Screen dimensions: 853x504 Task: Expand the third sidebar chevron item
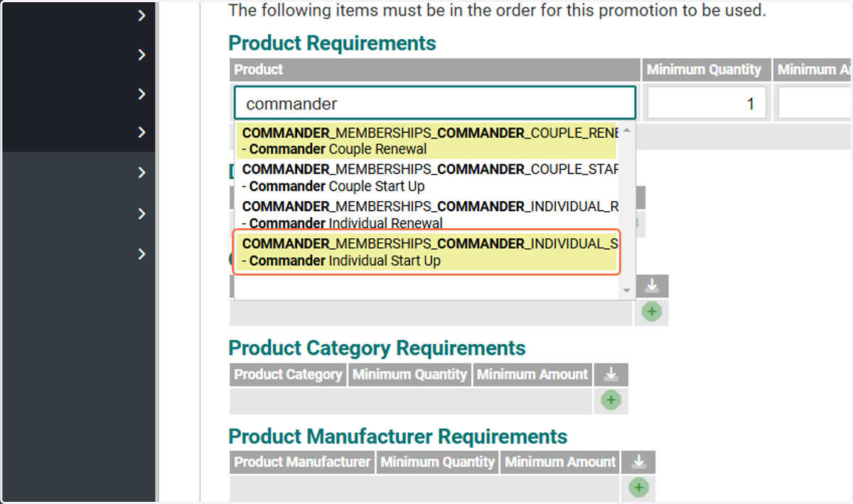[x=142, y=94]
